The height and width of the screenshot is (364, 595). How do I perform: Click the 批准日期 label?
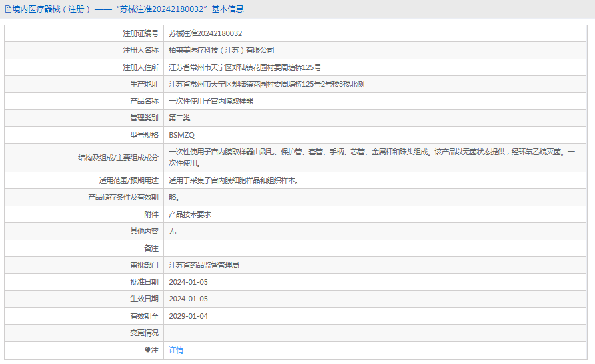tap(144, 282)
